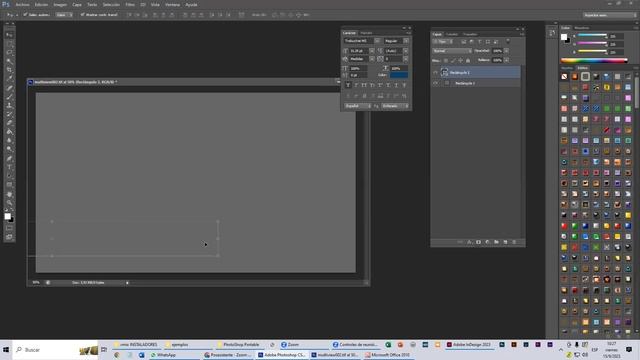Open the Filtro menu

pyautogui.click(x=130, y=4)
